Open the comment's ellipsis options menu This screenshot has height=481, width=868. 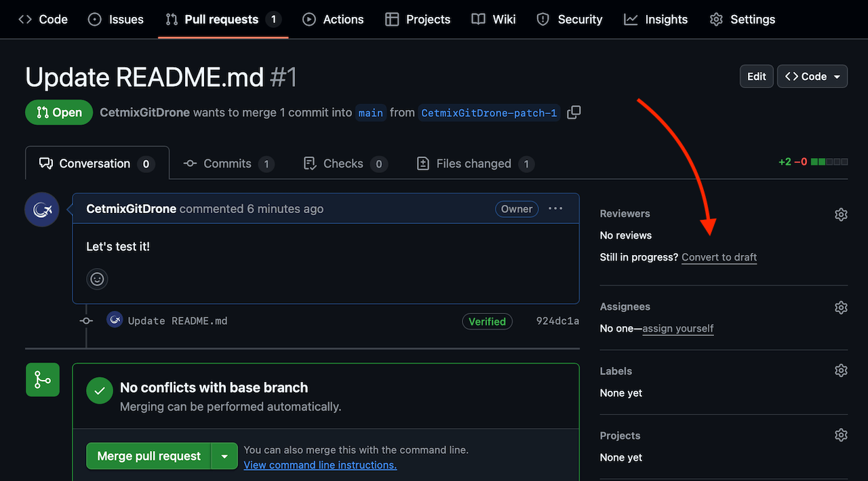point(555,208)
